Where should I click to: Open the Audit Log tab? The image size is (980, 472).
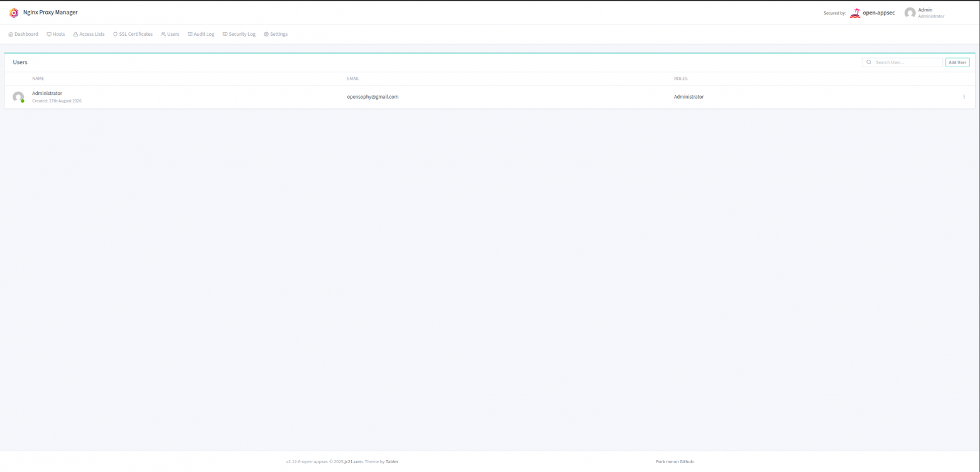[201, 34]
